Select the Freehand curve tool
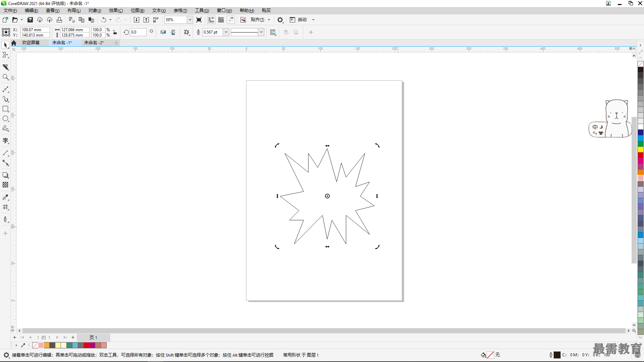 (x=5, y=89)
